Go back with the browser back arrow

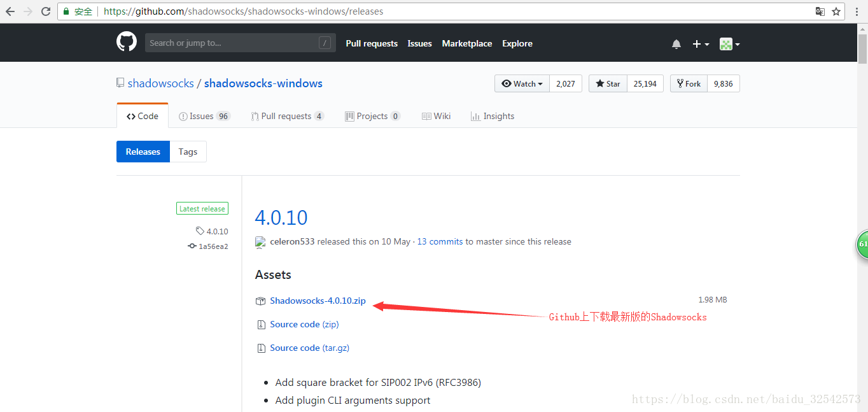point(10,11)
